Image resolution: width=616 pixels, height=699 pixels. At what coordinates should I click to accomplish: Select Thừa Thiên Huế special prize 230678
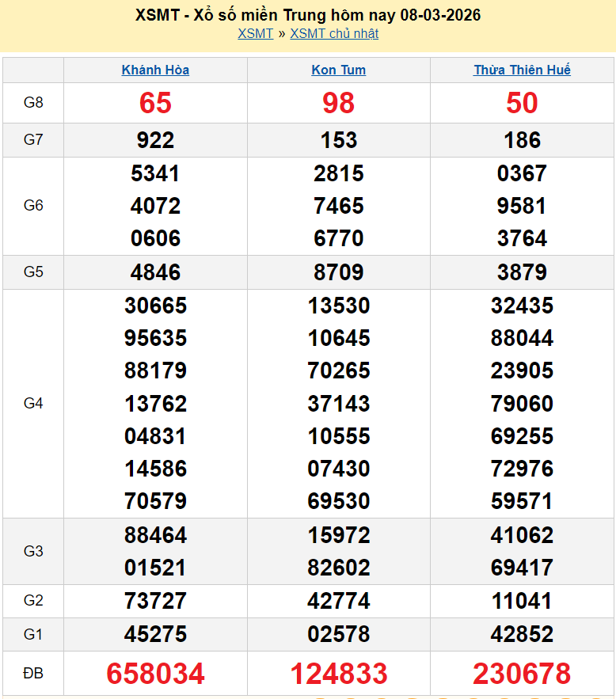(522, 674)
